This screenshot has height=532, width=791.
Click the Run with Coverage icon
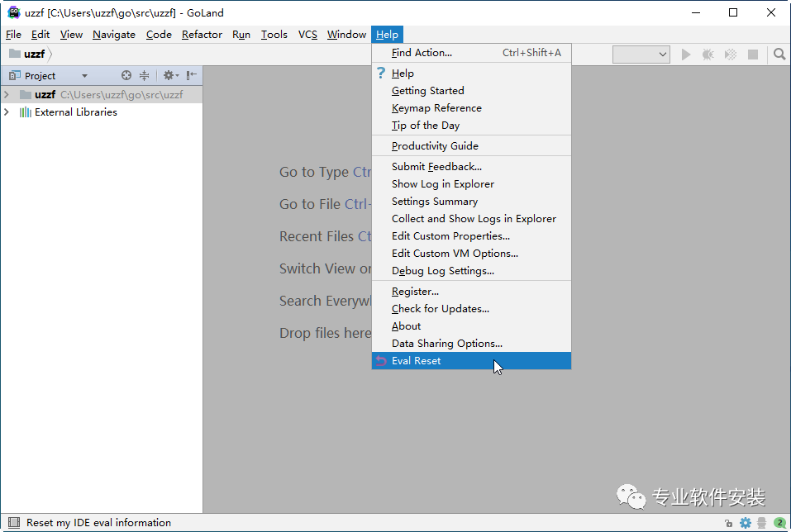731,55
